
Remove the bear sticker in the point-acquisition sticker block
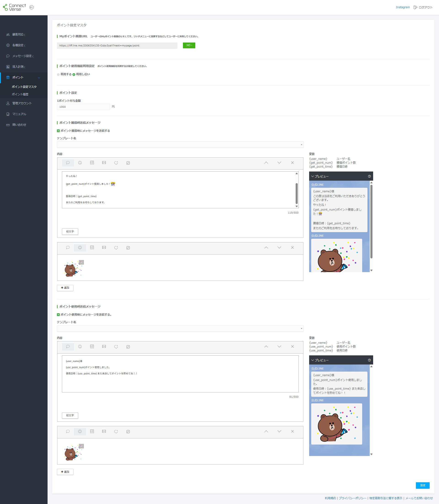tap(81, 263)
